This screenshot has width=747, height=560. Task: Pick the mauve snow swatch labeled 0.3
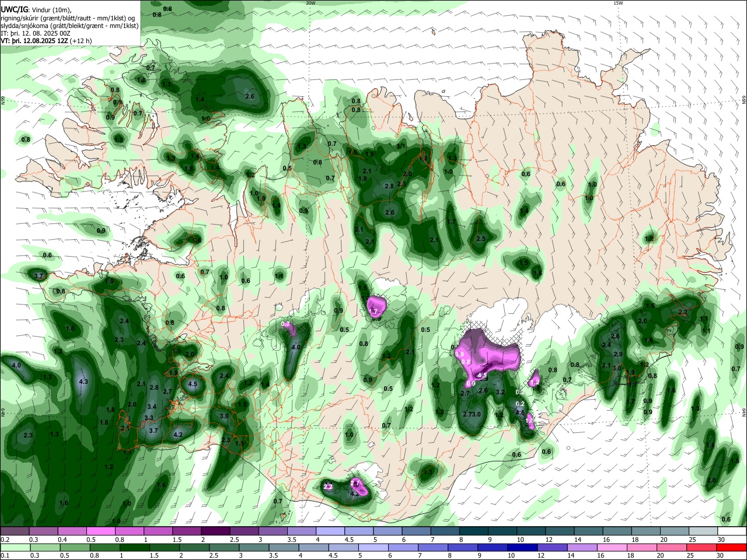(43, 531)
